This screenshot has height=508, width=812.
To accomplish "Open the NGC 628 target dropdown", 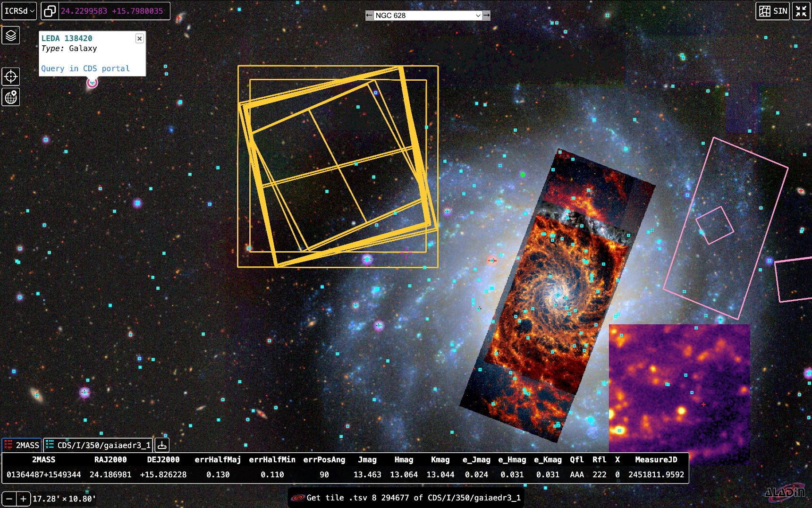I will pyautogui.click(x=428, y=16).
